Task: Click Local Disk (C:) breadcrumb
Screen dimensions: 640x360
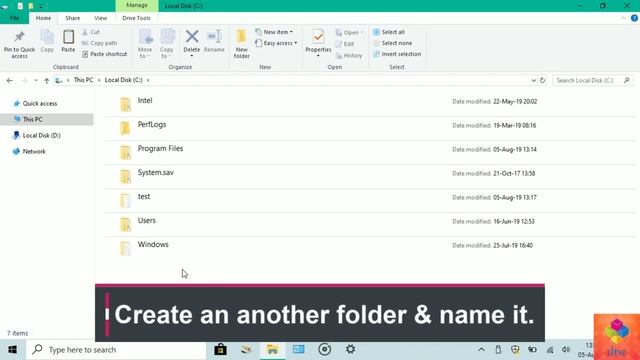Action: pyautogui.click(x=123, y=80)
